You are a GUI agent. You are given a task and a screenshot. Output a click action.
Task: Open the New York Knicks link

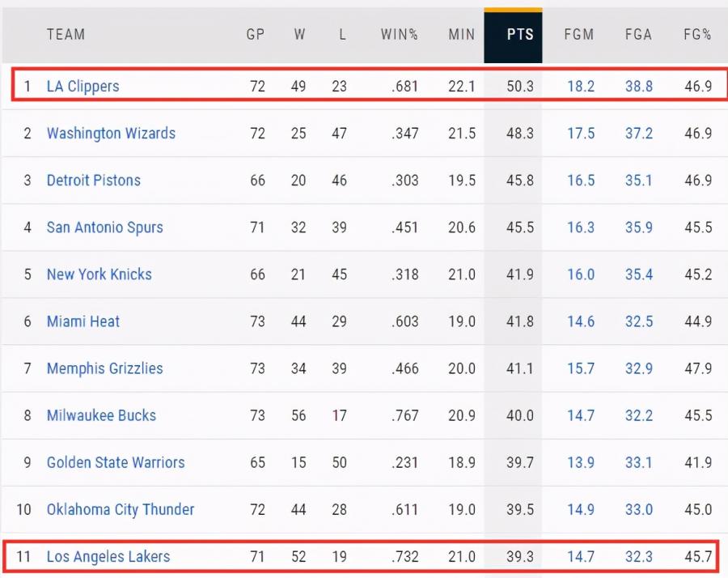pos(99,274)
